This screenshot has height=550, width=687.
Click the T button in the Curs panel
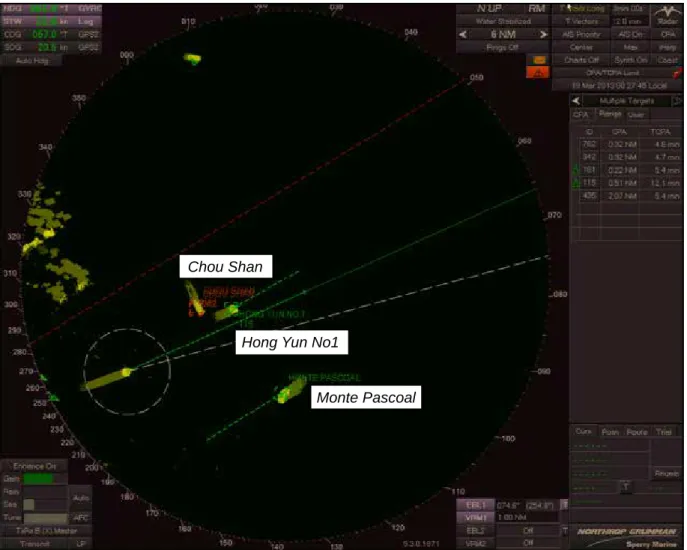coord(626,486)
